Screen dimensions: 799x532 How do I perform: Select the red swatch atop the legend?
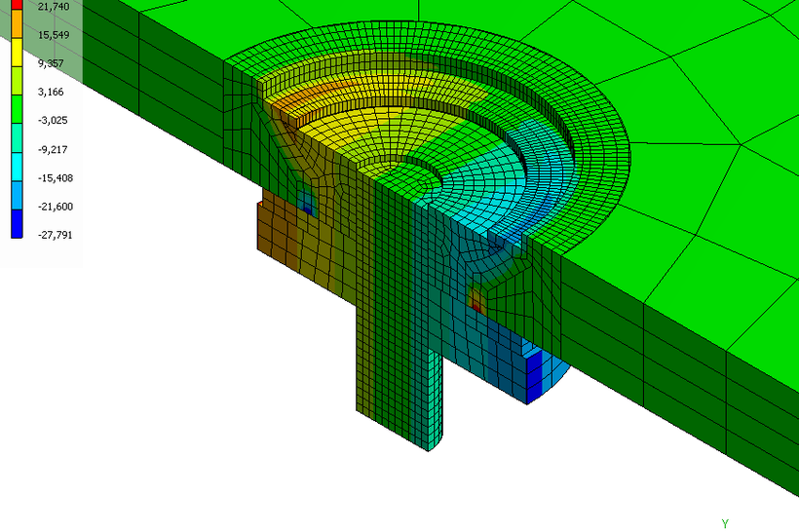pyautogui.click(x=17, y=5)
